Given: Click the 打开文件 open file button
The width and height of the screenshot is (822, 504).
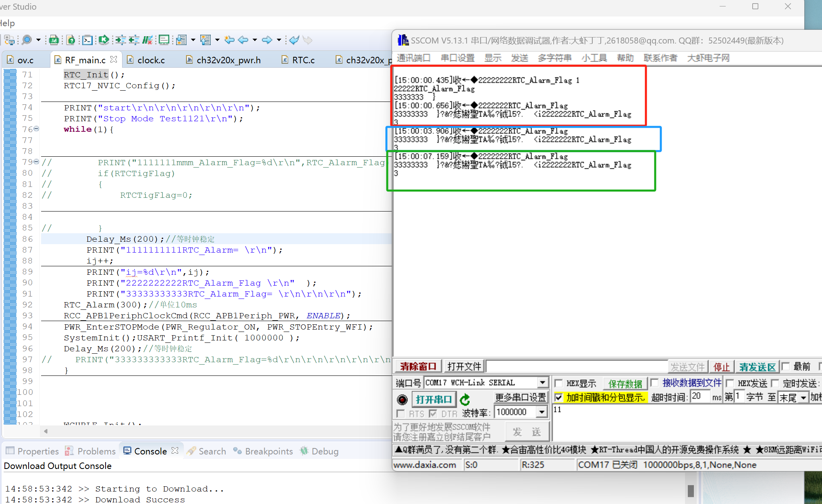Looking at the screenshot, I should (464, 366).
